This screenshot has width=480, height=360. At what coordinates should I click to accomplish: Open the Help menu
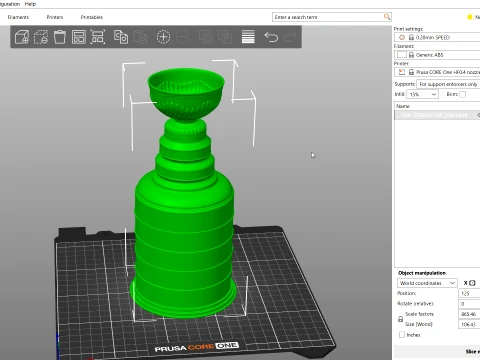pyautogui.click(x=30, y=4)
